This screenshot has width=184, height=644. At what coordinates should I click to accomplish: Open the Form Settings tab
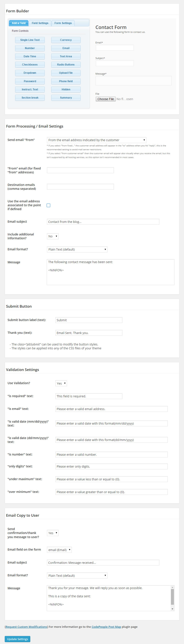tap(63, 23)
